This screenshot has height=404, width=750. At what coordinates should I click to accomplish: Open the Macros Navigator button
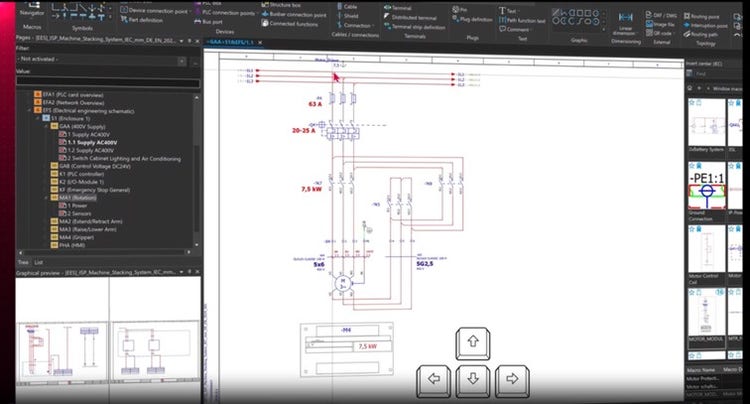(32, 10)
